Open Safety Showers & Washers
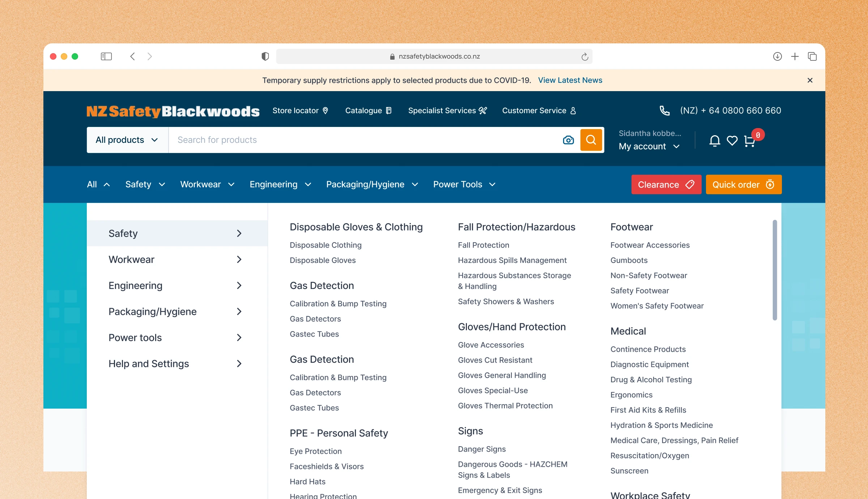Screen dimensions: 868x499 [506, 302]
